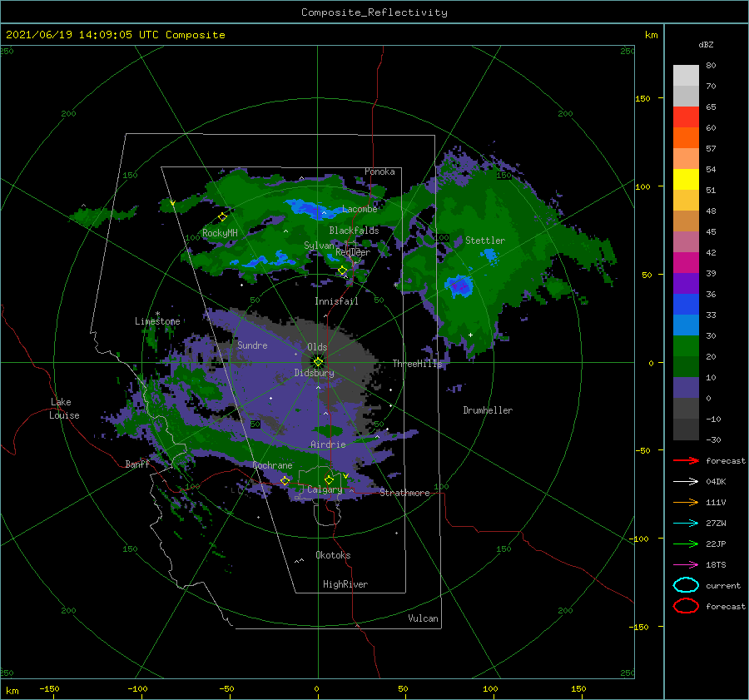Click the red swatch between 65 and 60 dBZ
Viewport: 749px width, 700px height.
686,117
